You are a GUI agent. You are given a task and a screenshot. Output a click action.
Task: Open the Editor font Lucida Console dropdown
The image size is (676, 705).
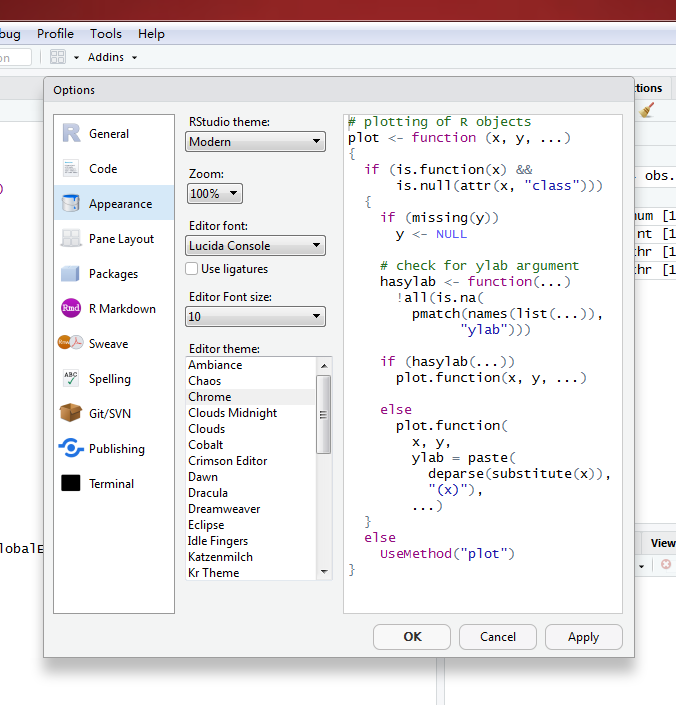(255, 245)
